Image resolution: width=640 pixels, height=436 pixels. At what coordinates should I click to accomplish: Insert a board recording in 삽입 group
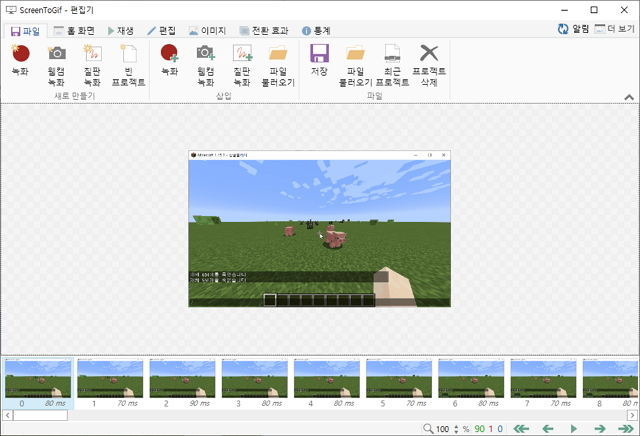tap(242, 65)
